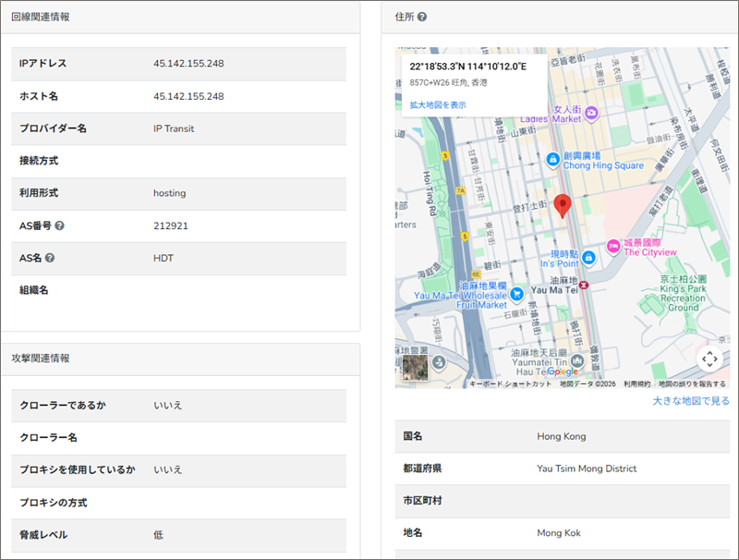This screenshot has width=739, height=560.
Task: Click the help icon next to 住所
Action: [422, 17]
